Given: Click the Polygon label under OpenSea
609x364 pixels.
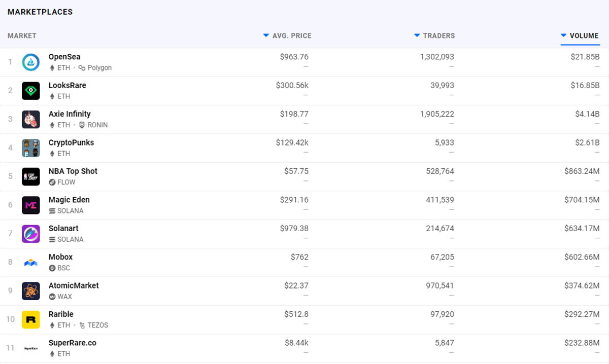Looking at the screenshot, I should (x=99, y=68).
